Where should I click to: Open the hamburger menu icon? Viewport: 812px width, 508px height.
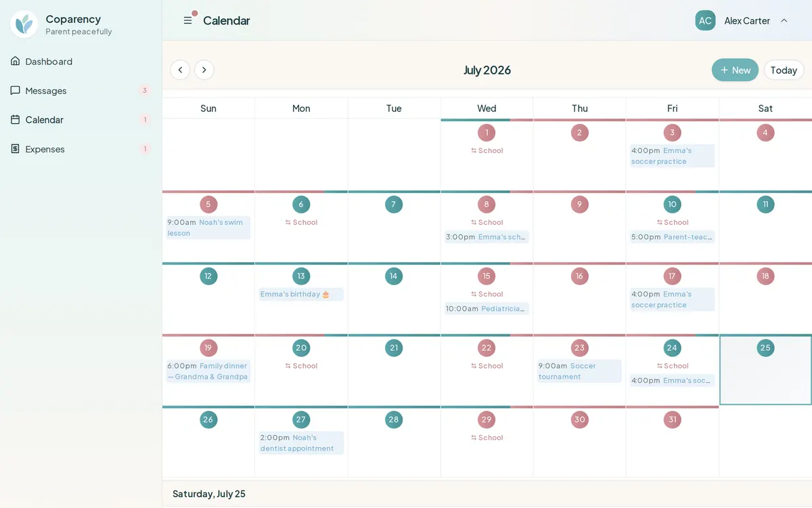pos(188,20)
